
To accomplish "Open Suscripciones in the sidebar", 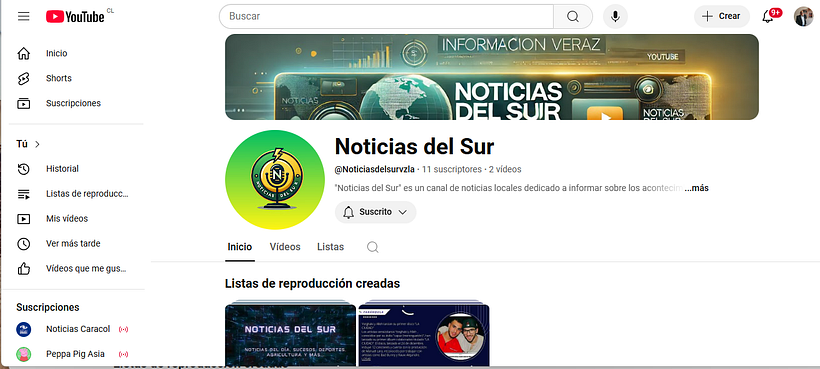I will tap(73, 103).
